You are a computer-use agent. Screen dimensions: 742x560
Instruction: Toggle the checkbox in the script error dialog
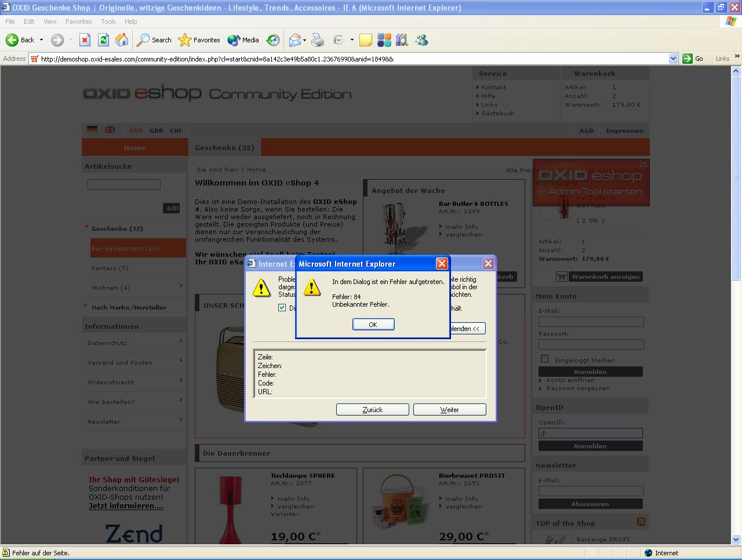coord(282,308)
